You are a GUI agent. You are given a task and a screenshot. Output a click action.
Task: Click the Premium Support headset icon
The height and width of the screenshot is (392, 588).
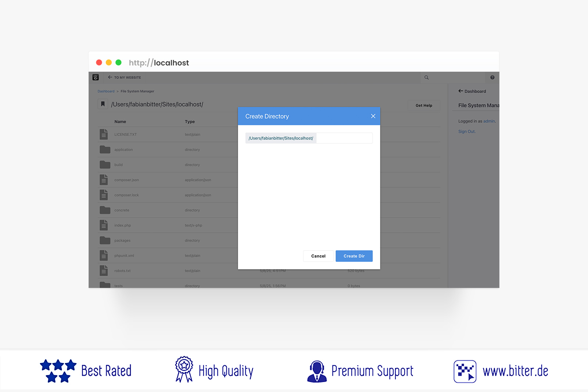coord(317,371)
